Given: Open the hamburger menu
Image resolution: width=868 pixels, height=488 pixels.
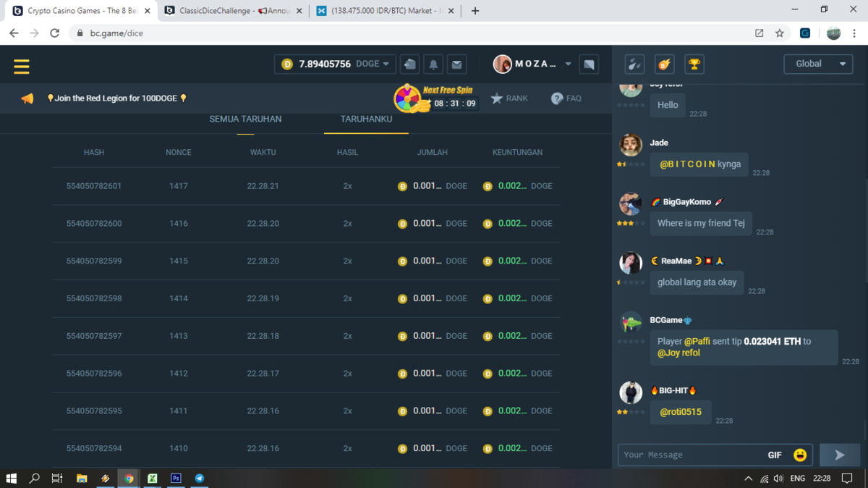Looking at the screenshot, I should pos(22,67).
